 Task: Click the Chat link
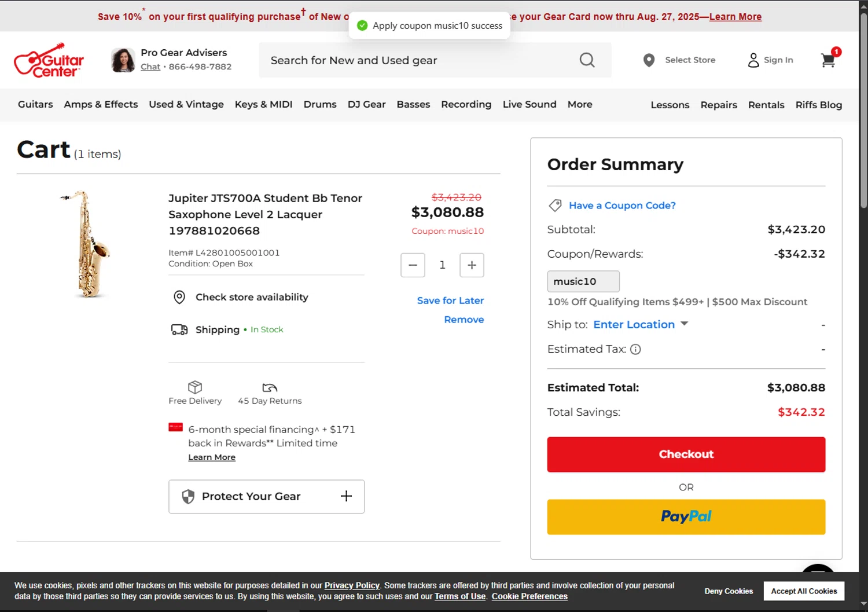click(x=150, y=67)
